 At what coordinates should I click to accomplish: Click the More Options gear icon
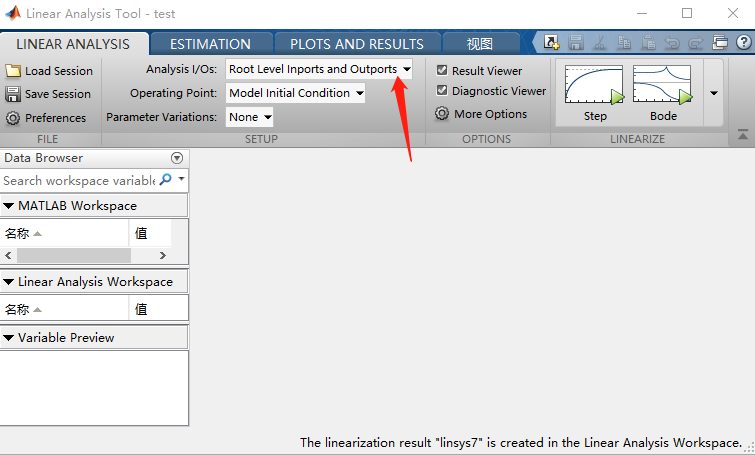(x=442, y=114)
